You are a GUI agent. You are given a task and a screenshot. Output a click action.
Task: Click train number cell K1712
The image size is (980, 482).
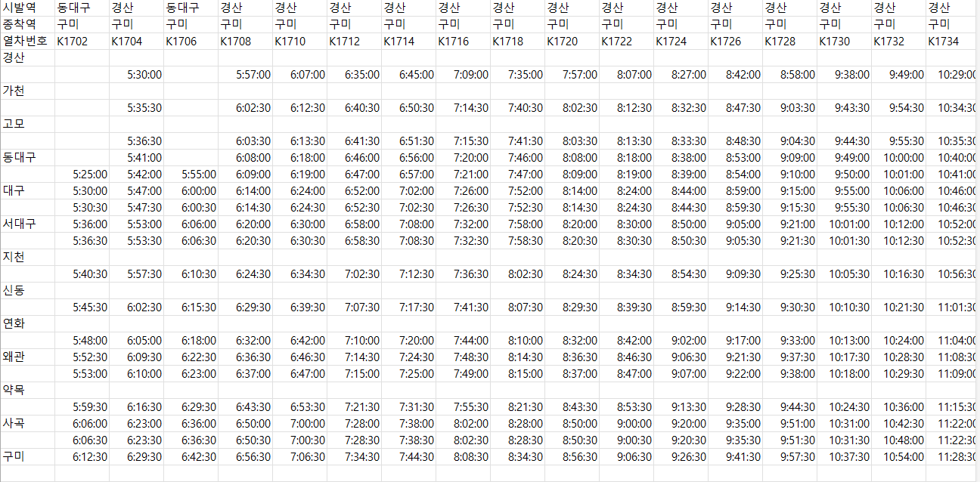355,42
